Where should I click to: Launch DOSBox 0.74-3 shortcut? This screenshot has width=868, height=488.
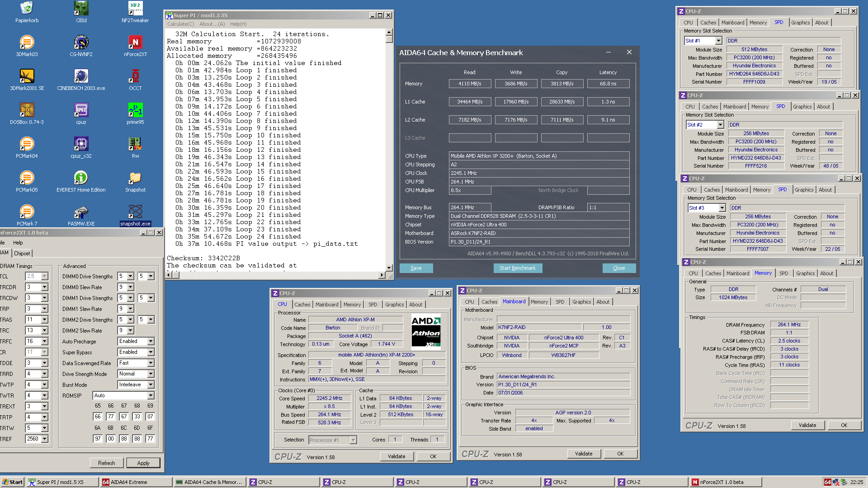(x=27, y=113)
